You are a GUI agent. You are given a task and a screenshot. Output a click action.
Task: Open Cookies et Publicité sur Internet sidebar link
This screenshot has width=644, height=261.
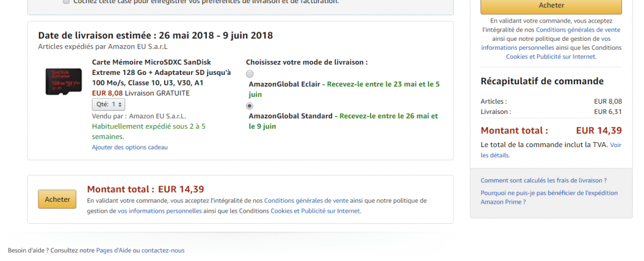pos(551,57)
